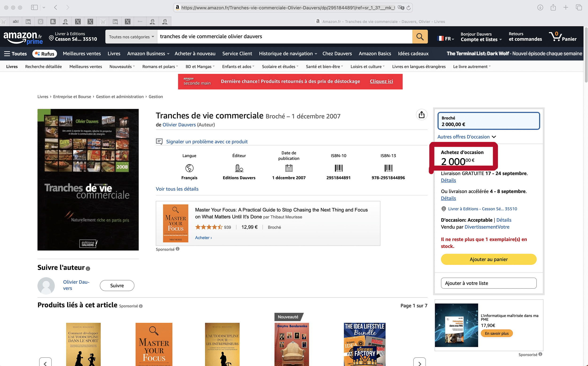
Task: Expand the Amazon Business dropdown
Action: click(x=148, y=54)
